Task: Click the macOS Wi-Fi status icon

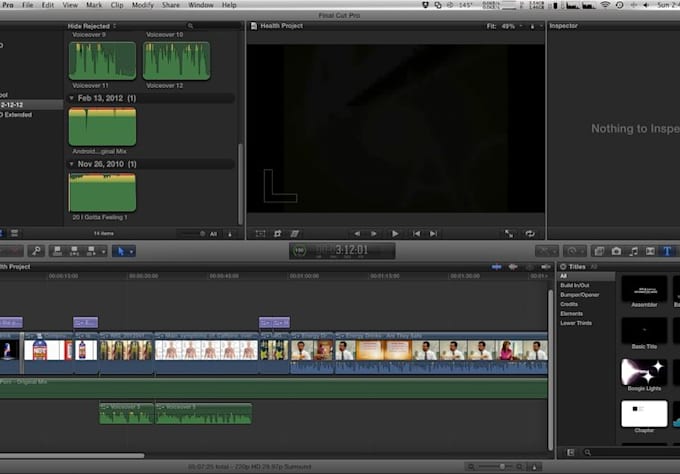Action: (605, 5)
